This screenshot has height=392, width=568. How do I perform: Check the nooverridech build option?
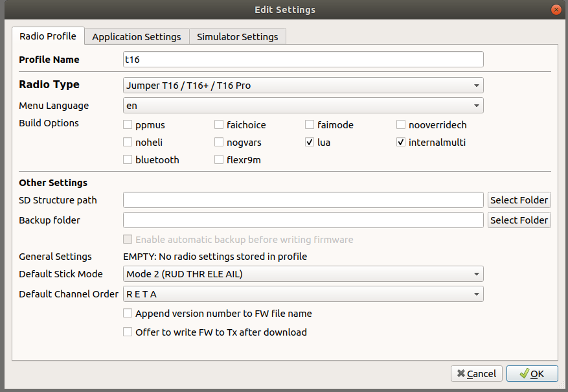tap(400, 124)
